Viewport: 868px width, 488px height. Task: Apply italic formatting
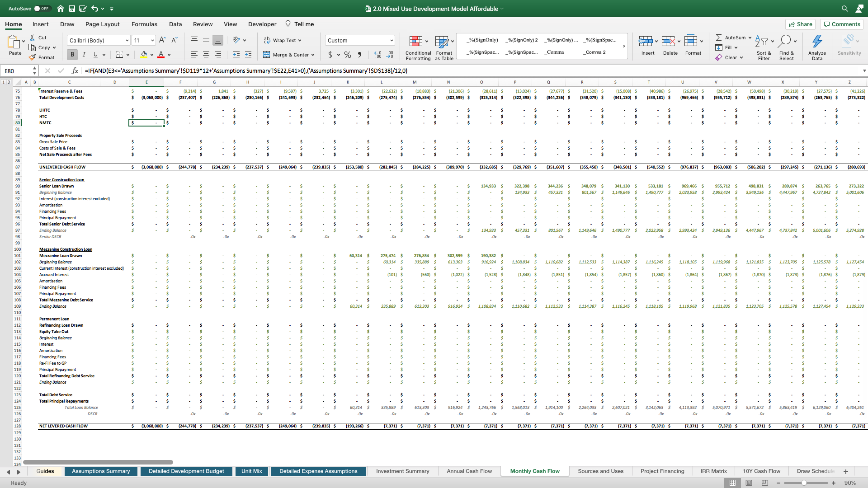84,55
